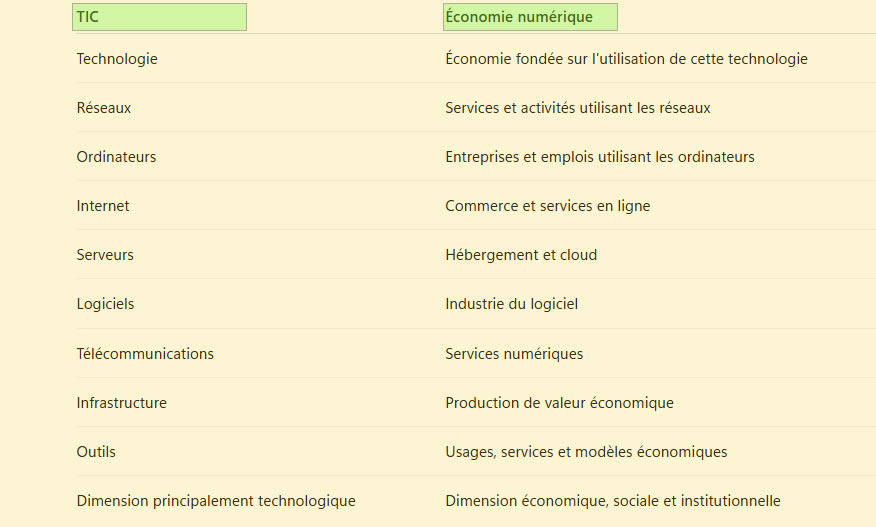Click Services et activités utilisant les réseaux
This screenshot has width=876, height=527.
tap(578, 108)
